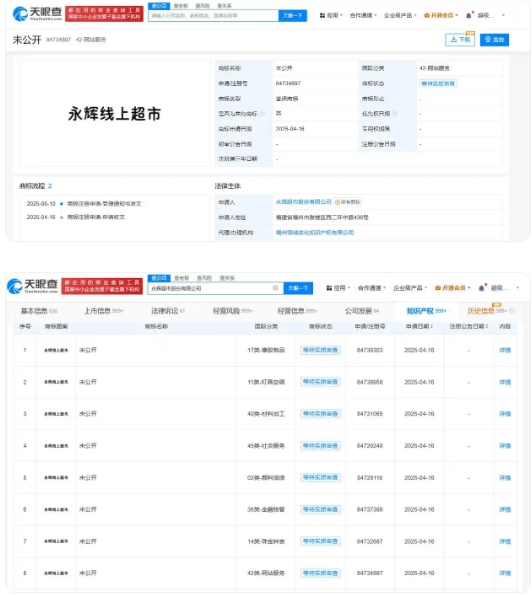Open notification bell on the trademark detail page header
Viewport: 532px width, 595px height.
click(x=469, y=16)
